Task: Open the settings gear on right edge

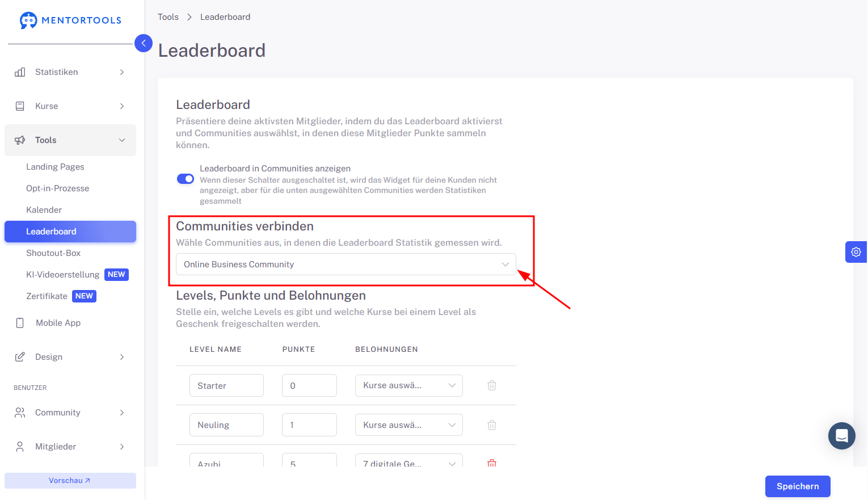Action: point(856,252)
